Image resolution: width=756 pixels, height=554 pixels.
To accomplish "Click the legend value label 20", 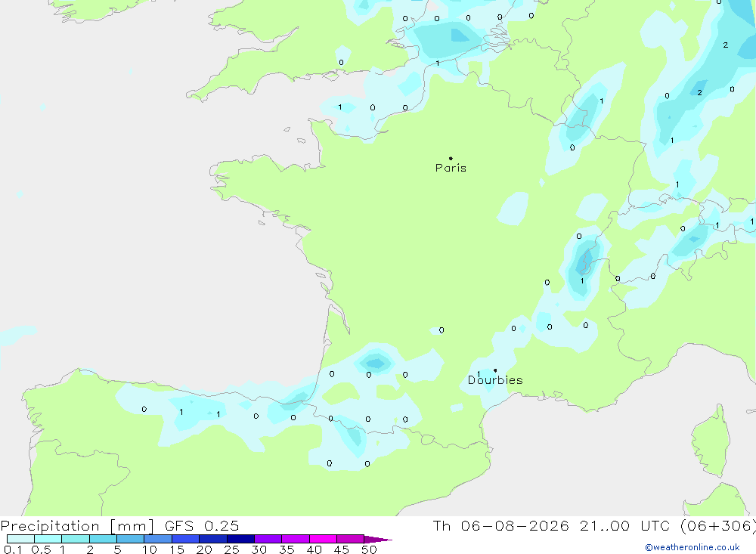I will 204,549.
